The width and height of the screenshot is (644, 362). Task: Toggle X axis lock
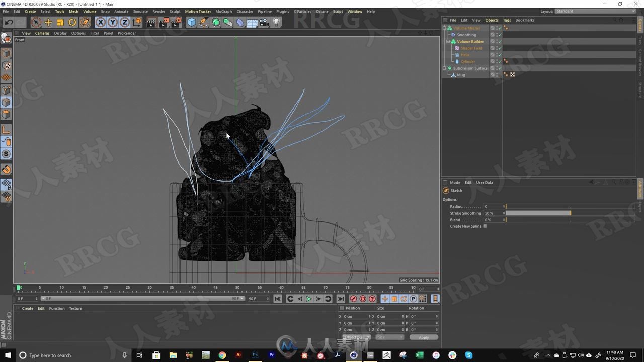[x=101, y=22]
